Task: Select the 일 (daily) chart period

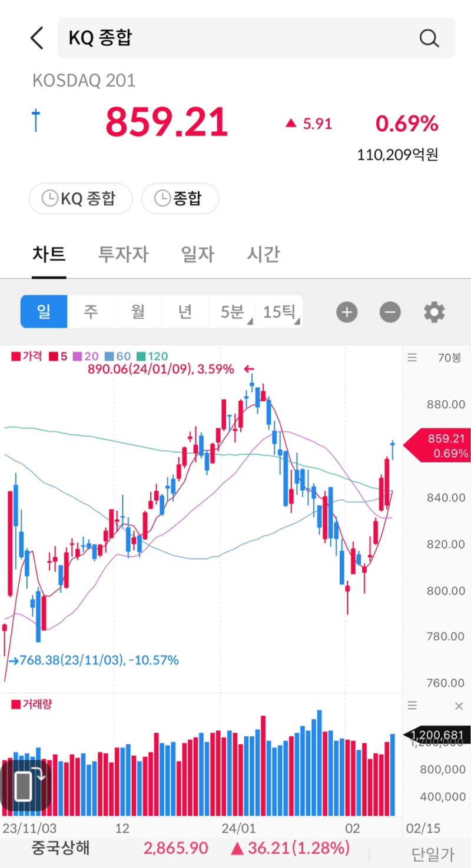Action: click(44, 311)
